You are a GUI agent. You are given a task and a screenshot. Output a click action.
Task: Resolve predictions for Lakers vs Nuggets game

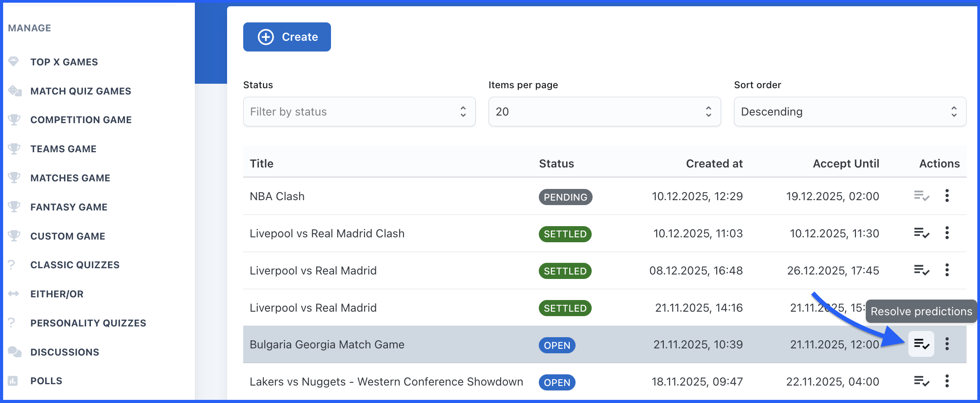(921, 382)
